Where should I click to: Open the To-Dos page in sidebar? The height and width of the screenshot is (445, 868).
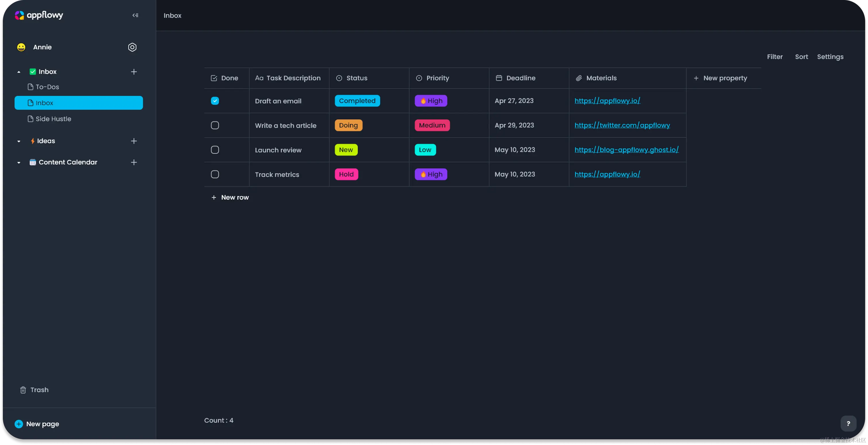tap(47, 87)
